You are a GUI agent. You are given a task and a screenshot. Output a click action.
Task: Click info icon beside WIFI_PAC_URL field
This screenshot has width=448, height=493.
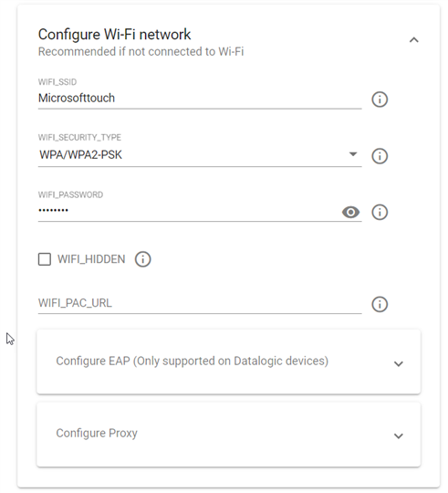pyautogui.click(x=380, y=304)
